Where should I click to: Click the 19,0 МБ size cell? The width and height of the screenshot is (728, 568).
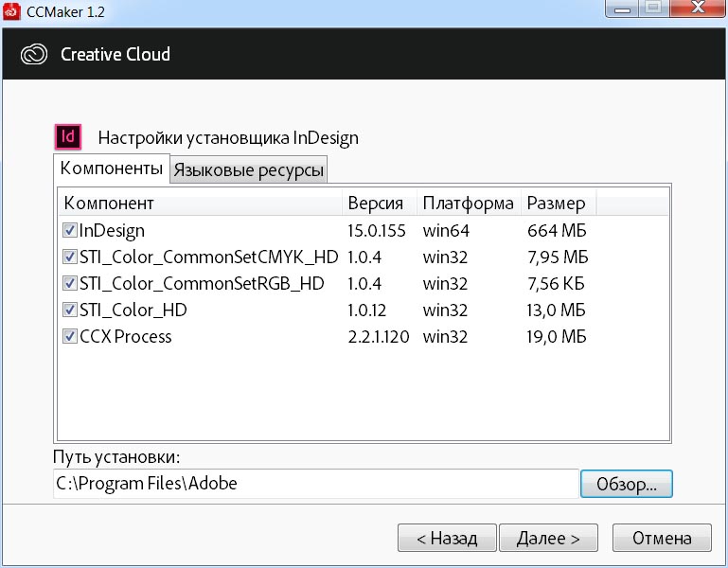[557, 336]
